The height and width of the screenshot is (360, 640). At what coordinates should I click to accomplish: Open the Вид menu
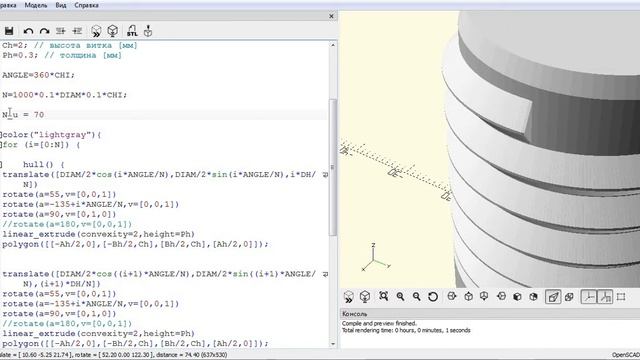pyautogui.click(x=61, y=5)
